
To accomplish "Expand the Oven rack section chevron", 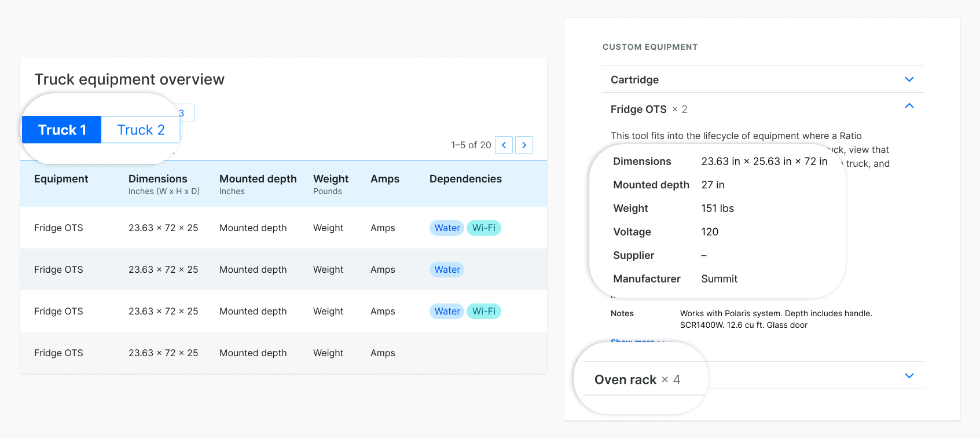I will click(909, 376).
